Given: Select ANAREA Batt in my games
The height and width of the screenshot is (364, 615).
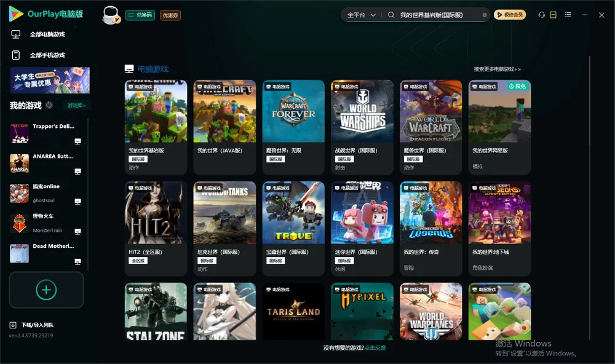Looking at the screenshot, I should [46, 164].
